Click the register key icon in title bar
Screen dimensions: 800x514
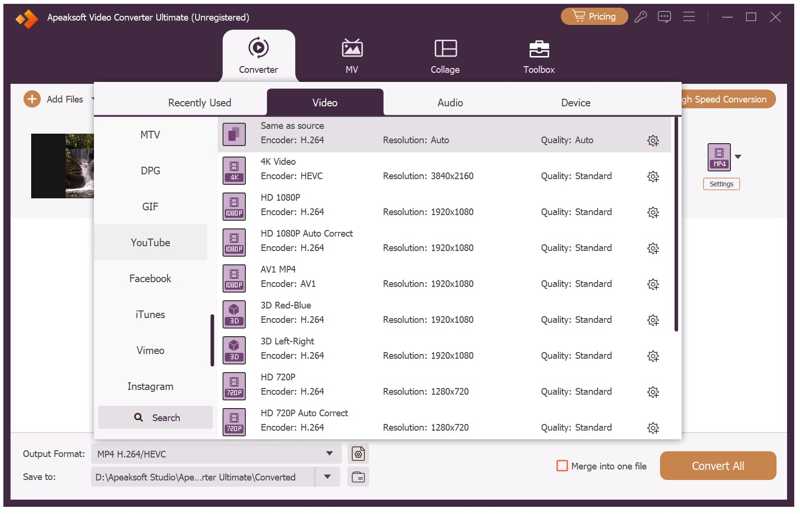(x=641, y=17)
